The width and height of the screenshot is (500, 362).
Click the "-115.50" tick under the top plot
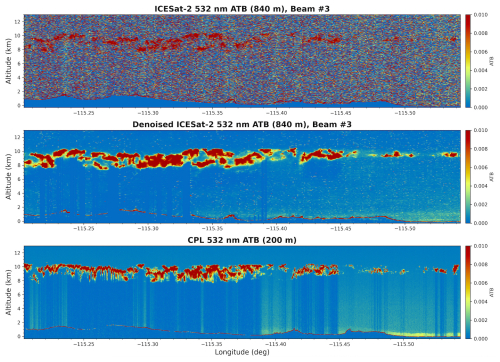tap(405, 113)
